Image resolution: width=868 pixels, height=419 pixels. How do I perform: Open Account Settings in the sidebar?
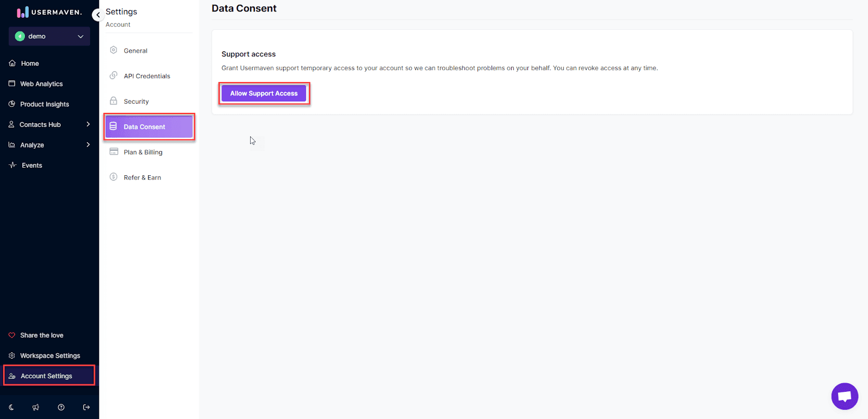(46, 376)
